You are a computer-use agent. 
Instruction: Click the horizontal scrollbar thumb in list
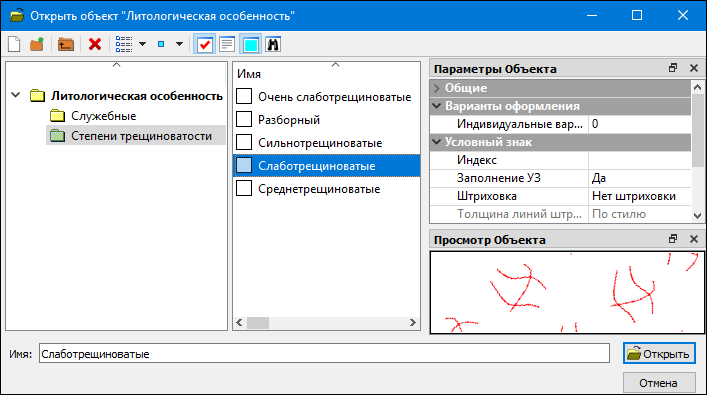[x=258, y=323]
